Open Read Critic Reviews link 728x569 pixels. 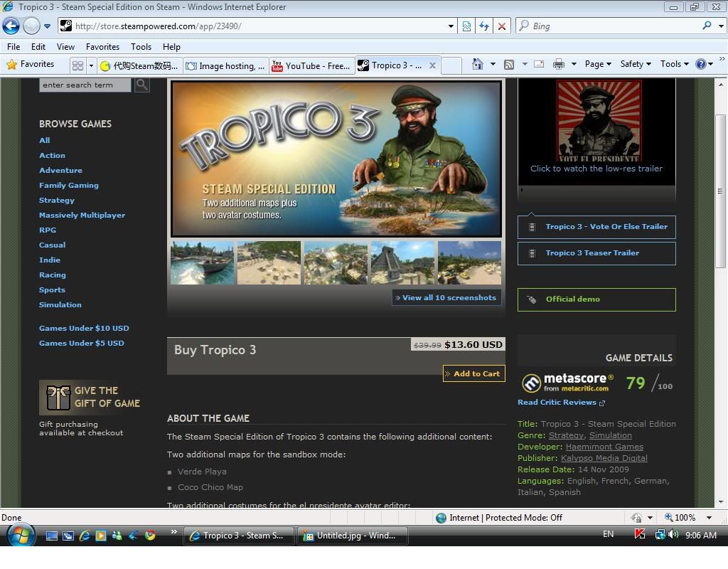[561, 403]
